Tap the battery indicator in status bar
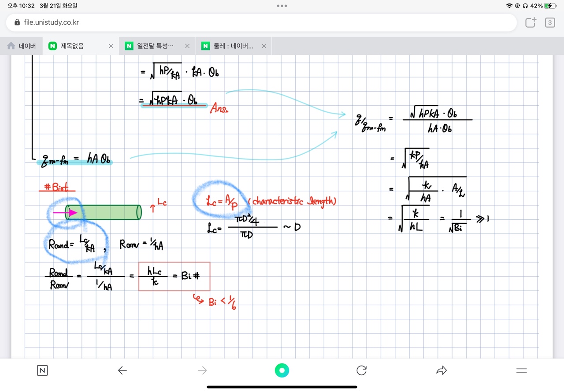This screenshot has height=392, width=564. [550, 6]
